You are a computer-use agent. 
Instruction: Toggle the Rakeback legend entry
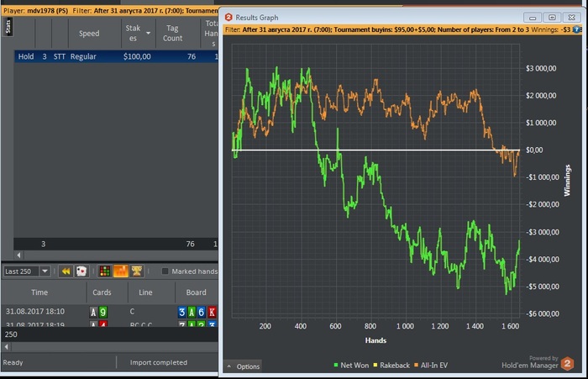pyautogui.click(x=391, y=365)
